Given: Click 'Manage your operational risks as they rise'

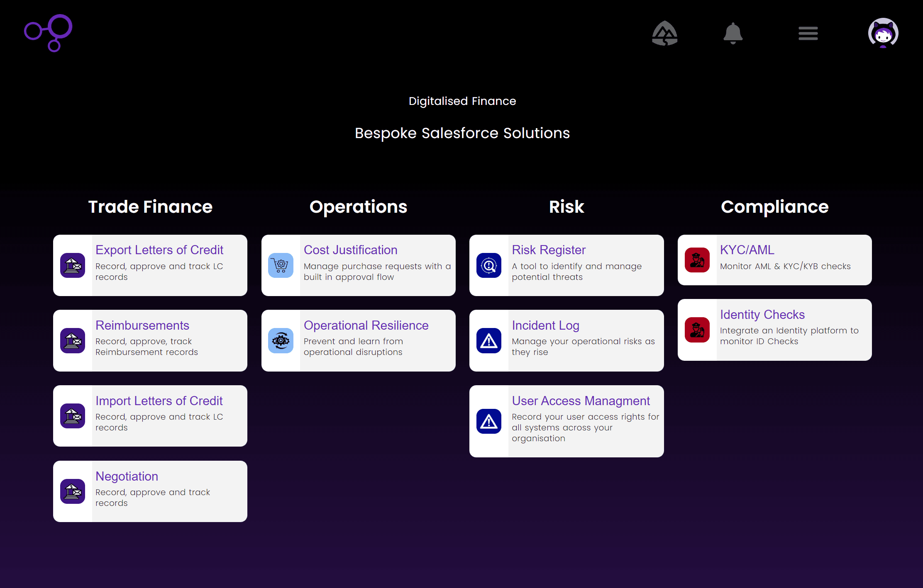Looking at the screenshot, I should click(584, 347).
